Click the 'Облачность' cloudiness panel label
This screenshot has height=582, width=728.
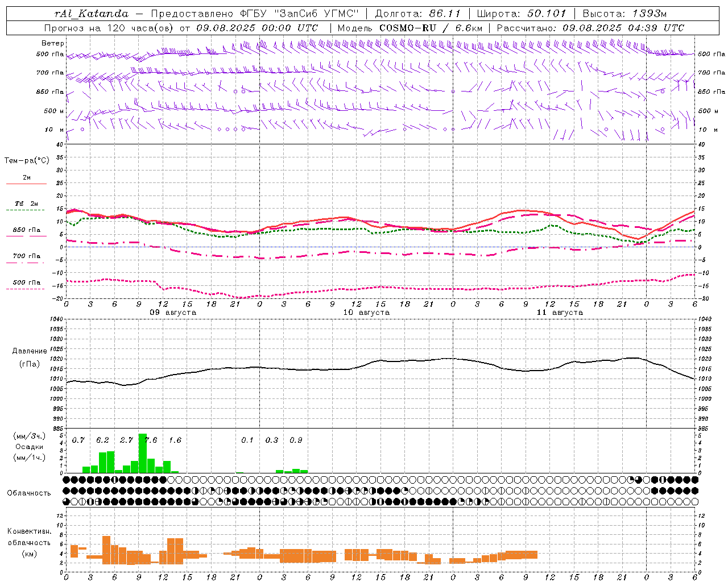(x=29, y=493)
